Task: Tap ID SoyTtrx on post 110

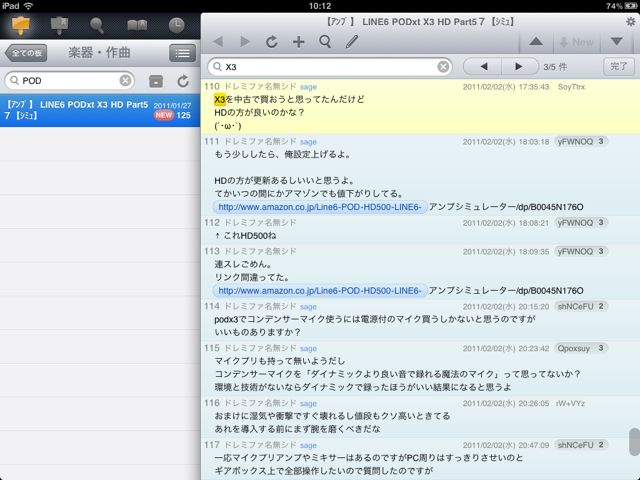Action: [571, 87]
